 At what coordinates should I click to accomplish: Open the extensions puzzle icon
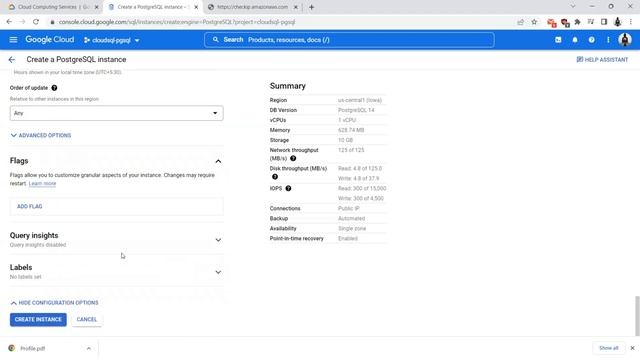(x=578, y=22)
